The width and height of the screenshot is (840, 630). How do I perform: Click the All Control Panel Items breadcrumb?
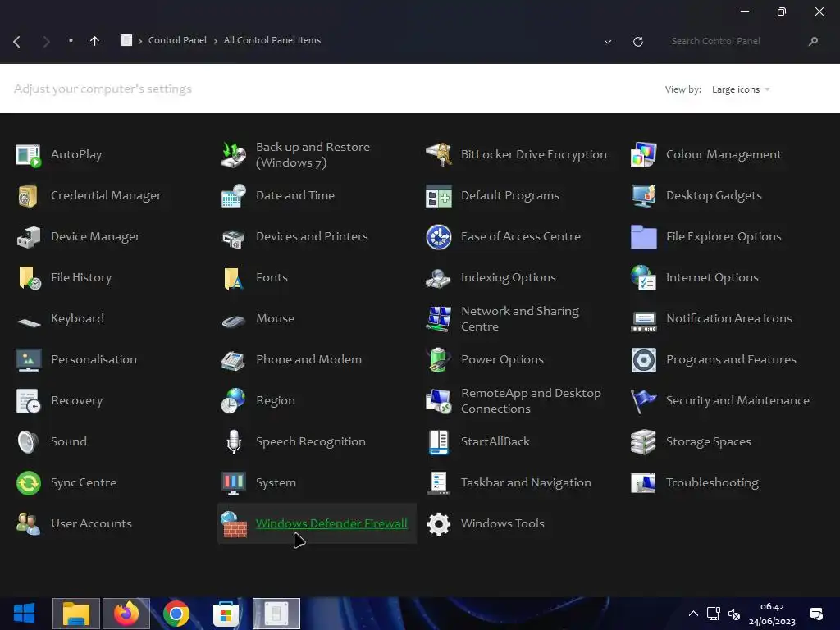coord(272,40)
